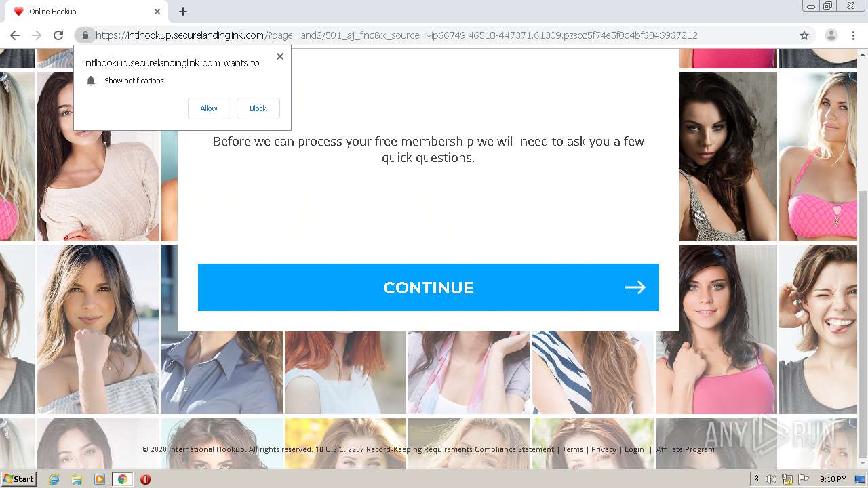The width and height of the screenshot is (868, 488).
Task: Open the Login link in footer
Action: pyautogui.click(x=634, y=449)
